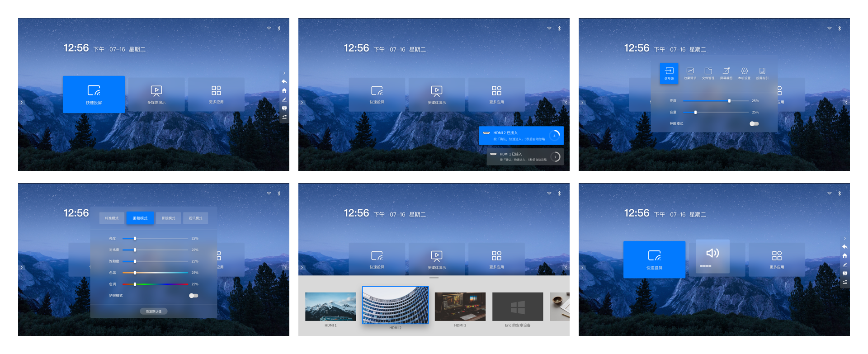This screenshot has width=868, height=354.
Task: Toggle 护眼模式 in quick settings panel
Action: (754, 123)
